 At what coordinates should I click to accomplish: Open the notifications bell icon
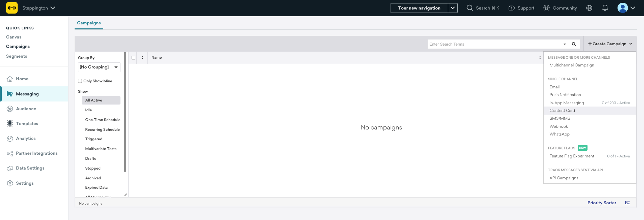click(x=605, y=8)
